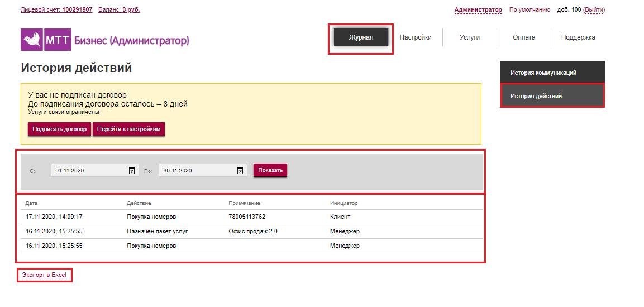Open calendar picker for start date
The image size is (644, 307).
[131, 171]
